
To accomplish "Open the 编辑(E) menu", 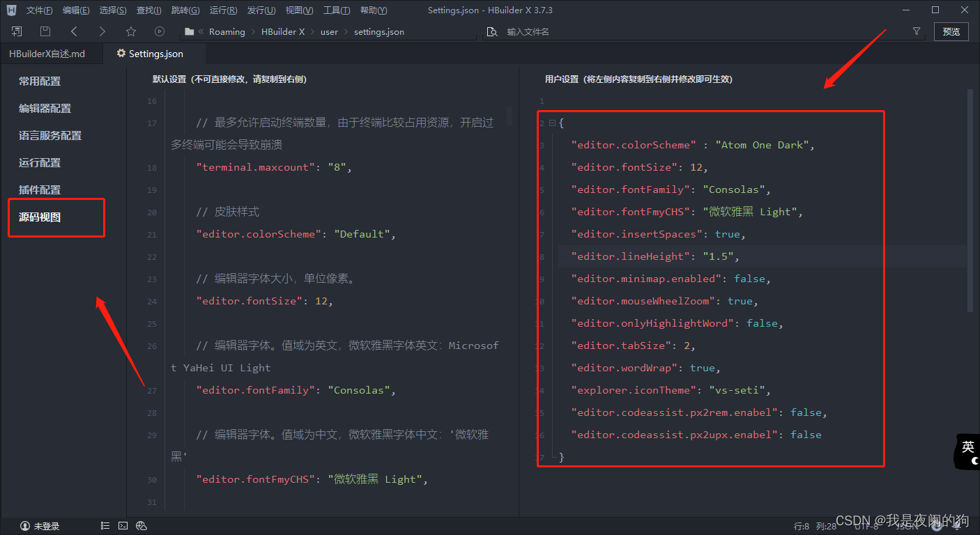I will pos(76,10).
